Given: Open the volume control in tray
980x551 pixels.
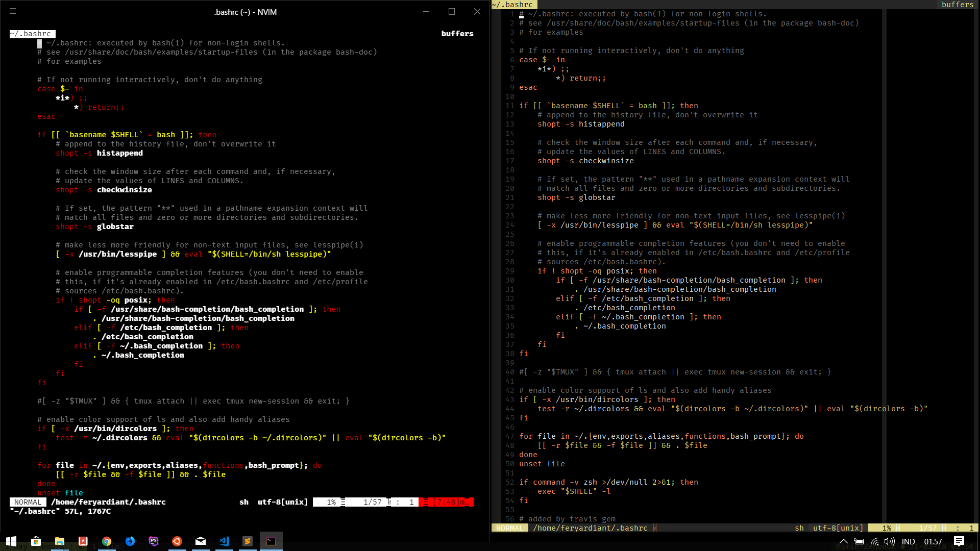Looking at the screenshot, I should pos(889,542).
